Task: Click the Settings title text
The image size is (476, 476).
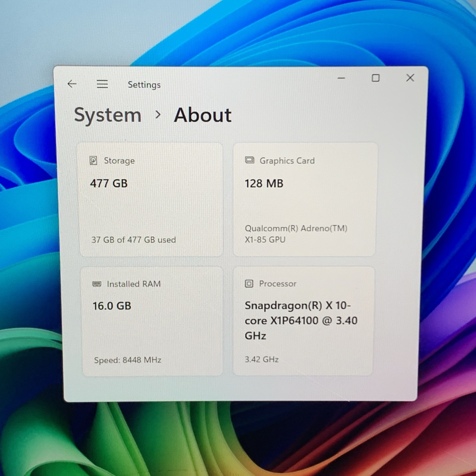Action: click(144, 85)
